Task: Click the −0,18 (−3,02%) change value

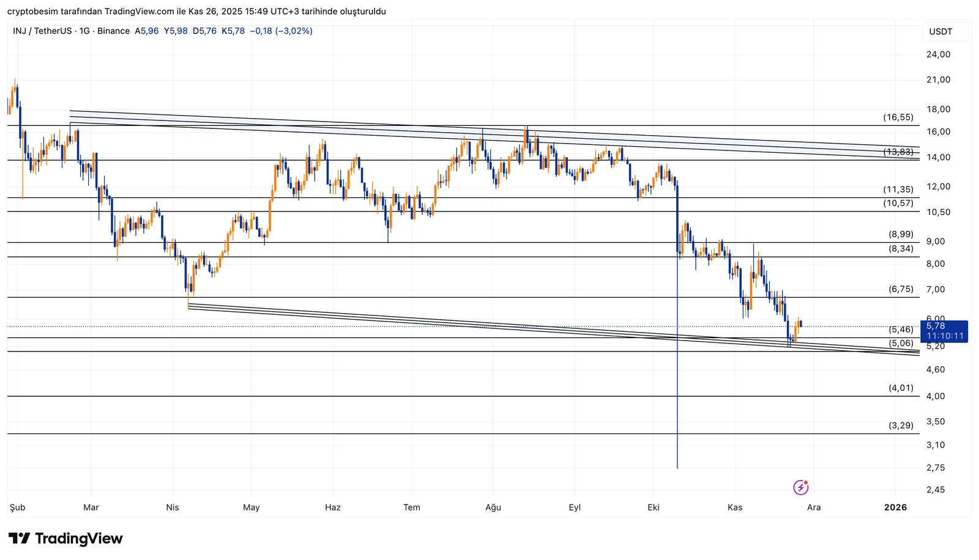Action: (x=281, y=31)
